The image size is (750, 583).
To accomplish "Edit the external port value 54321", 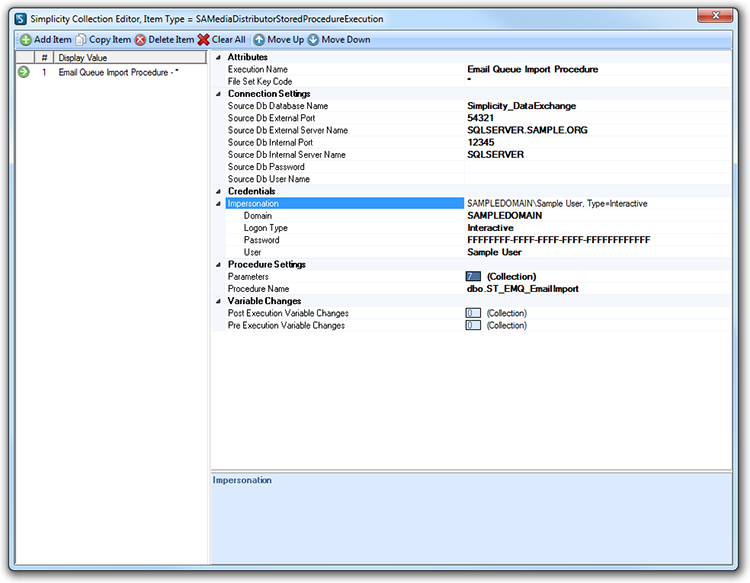I will [598, 118].
